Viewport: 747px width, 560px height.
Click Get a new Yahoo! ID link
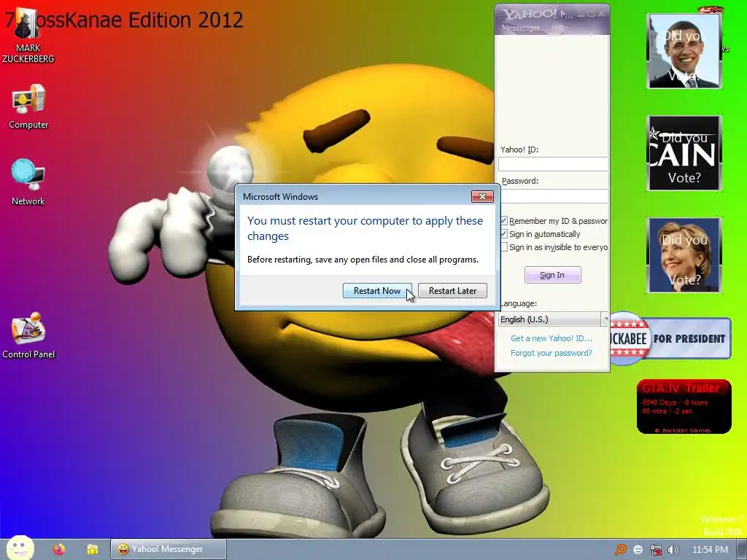pos(551,338)
